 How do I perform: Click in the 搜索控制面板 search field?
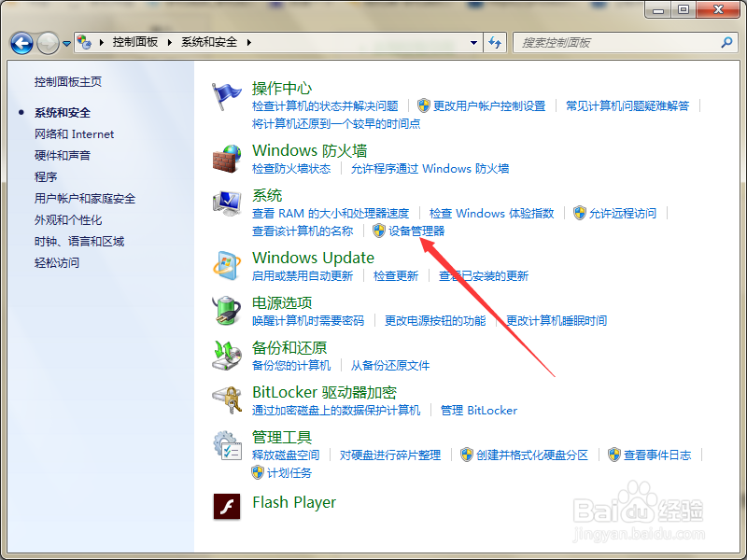[617, 43]
